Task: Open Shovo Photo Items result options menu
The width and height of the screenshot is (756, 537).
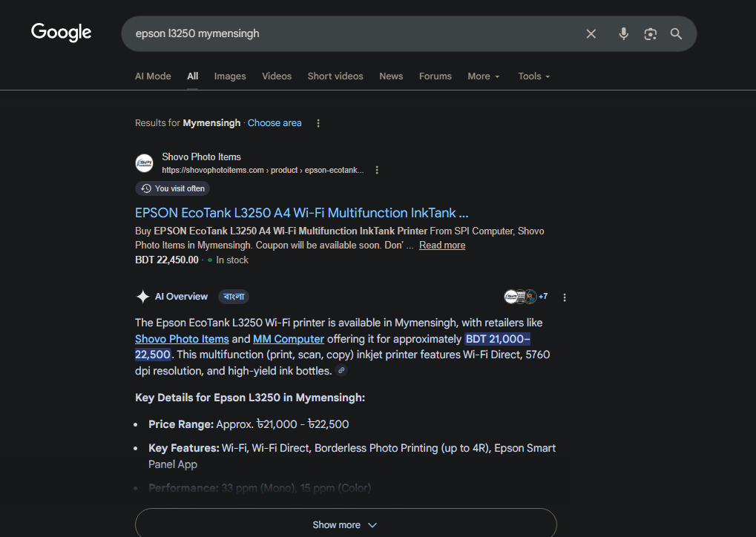Action: tap(377, 170)
